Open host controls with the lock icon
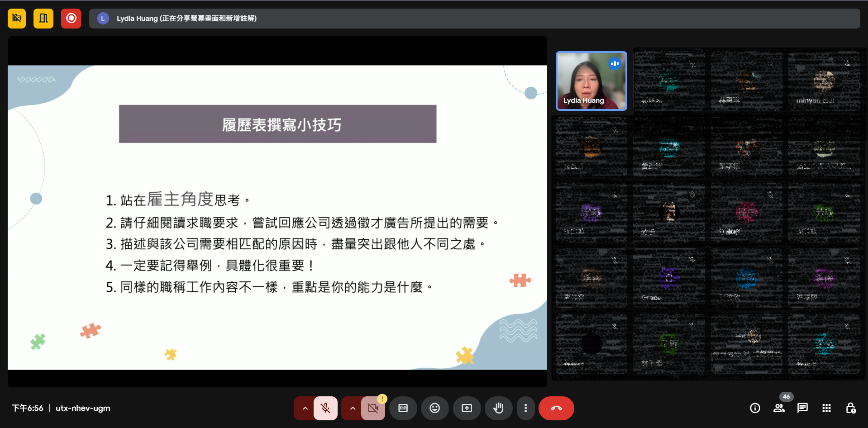This screenshot has height=428, width=868. (850, 408)
